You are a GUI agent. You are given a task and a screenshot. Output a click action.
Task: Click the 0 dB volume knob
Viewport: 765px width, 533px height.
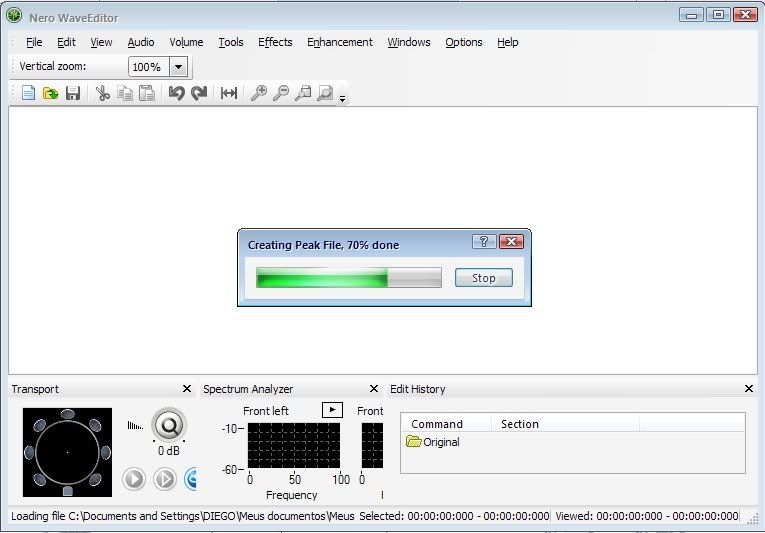coord(169,426)
